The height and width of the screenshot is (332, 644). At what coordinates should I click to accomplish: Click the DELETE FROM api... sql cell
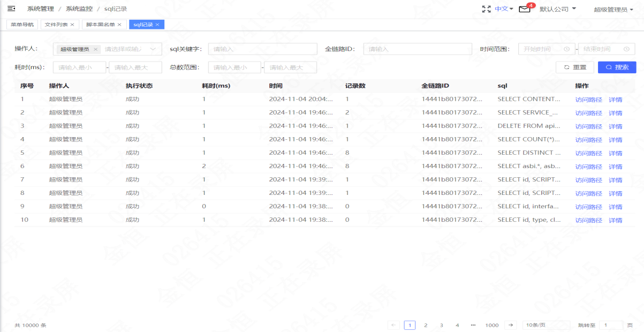coord(529,126)
